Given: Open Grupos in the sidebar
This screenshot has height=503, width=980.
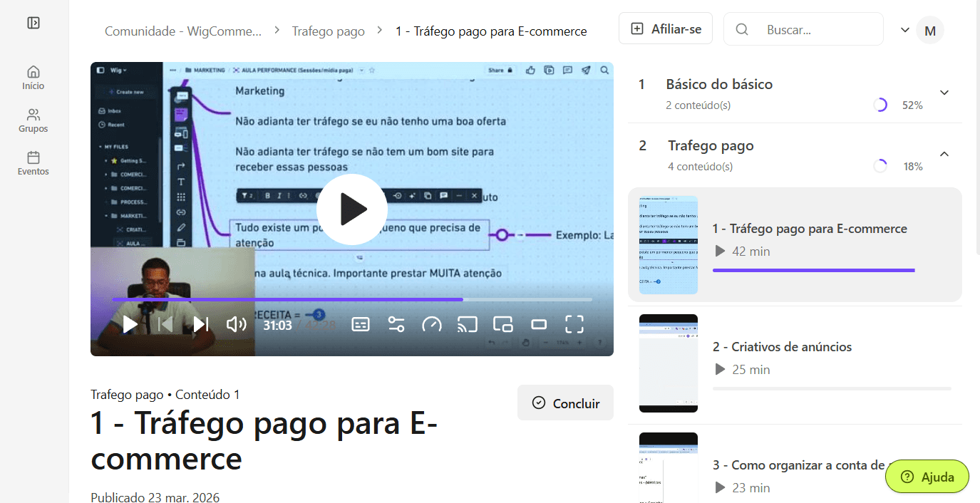Looking at the screenshot, I should click(33, 120).
